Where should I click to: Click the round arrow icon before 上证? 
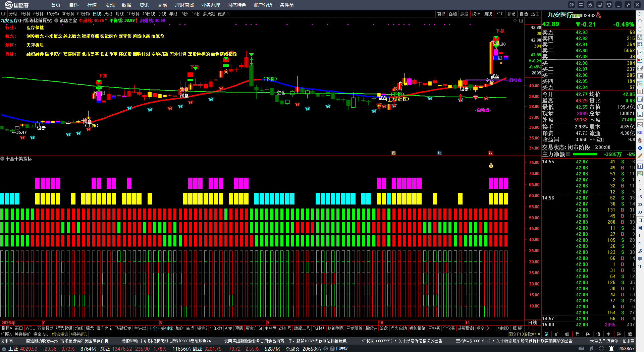pos(4,349)
